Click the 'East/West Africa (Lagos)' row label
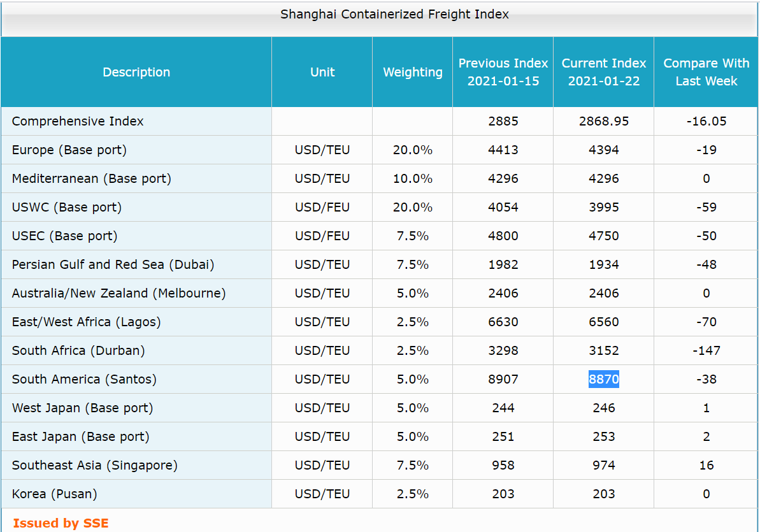Screen dimensions: 760x532 click(x=86, y=322)
